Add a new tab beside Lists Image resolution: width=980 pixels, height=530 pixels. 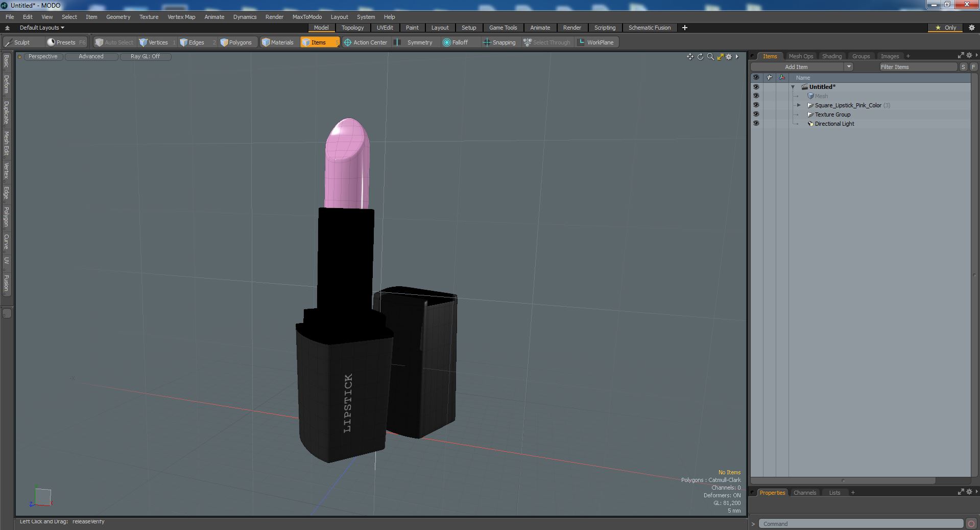click(853, 493)
